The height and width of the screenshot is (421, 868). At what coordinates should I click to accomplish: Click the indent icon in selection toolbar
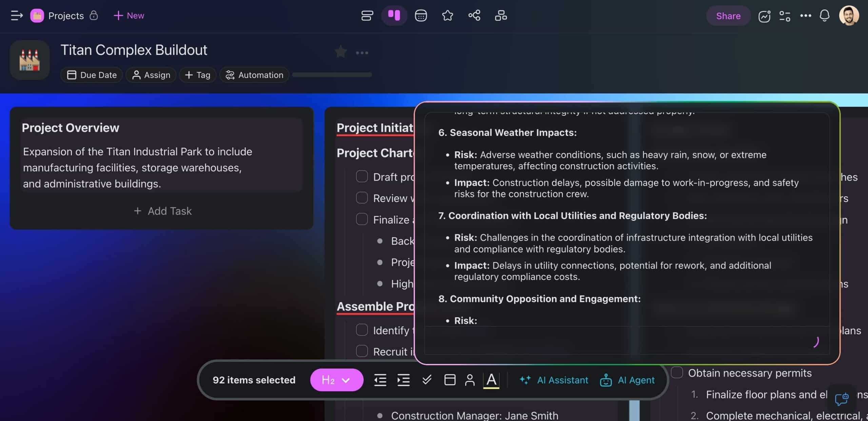[403, 380]
